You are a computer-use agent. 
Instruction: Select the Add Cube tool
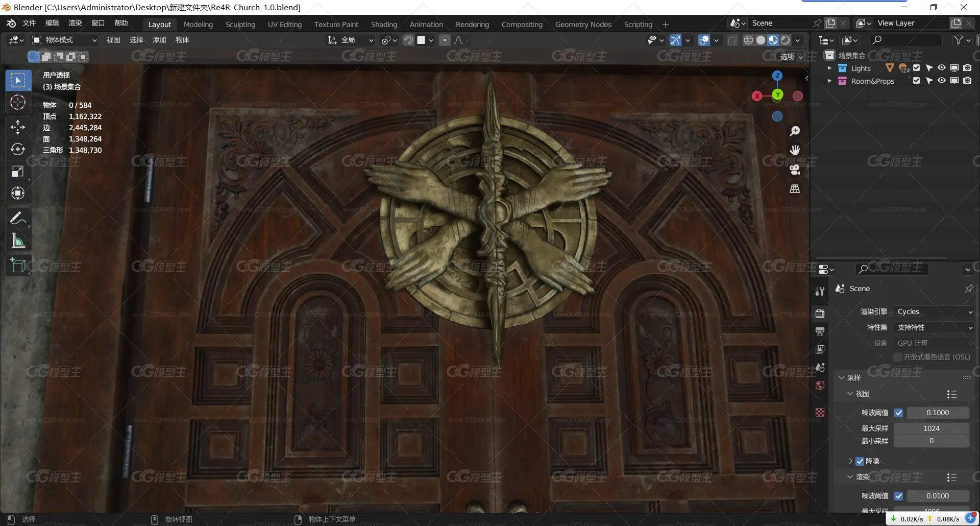coord(18,265)
